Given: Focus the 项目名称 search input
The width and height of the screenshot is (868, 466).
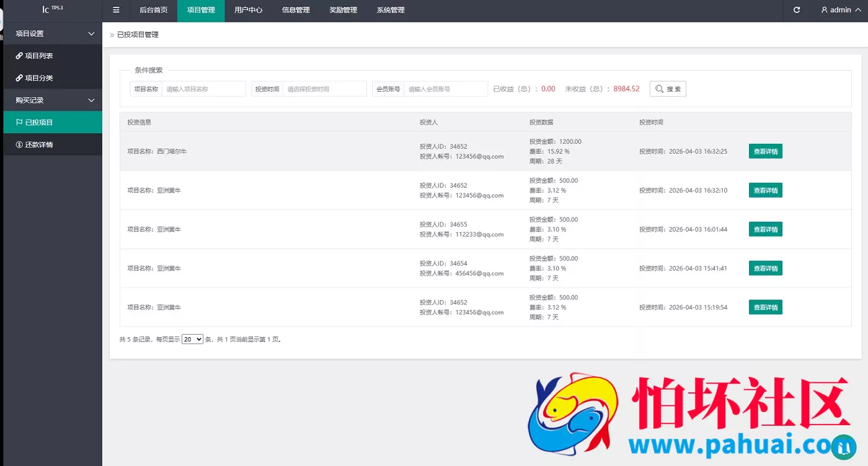Looking at the screenshot, I should (204, 89).
